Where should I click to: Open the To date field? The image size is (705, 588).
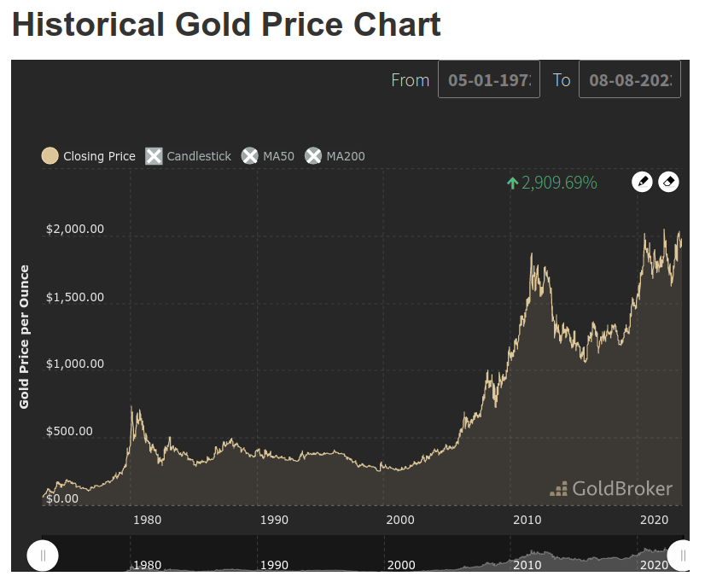(x=630, y=80)
